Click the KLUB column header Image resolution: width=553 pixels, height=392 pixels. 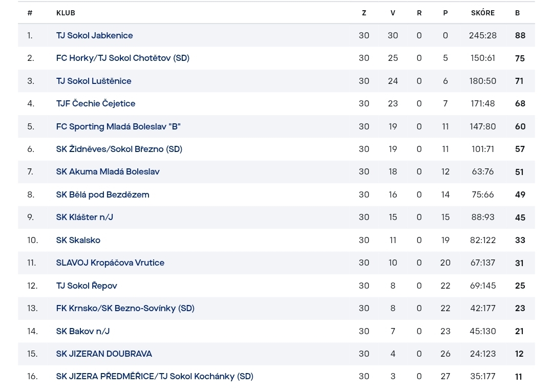point(66,13)
